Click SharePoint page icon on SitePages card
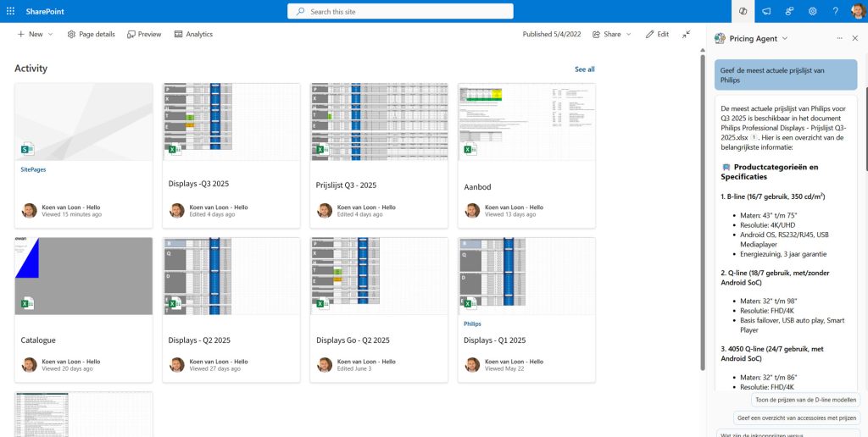 [x=28, y=148]
